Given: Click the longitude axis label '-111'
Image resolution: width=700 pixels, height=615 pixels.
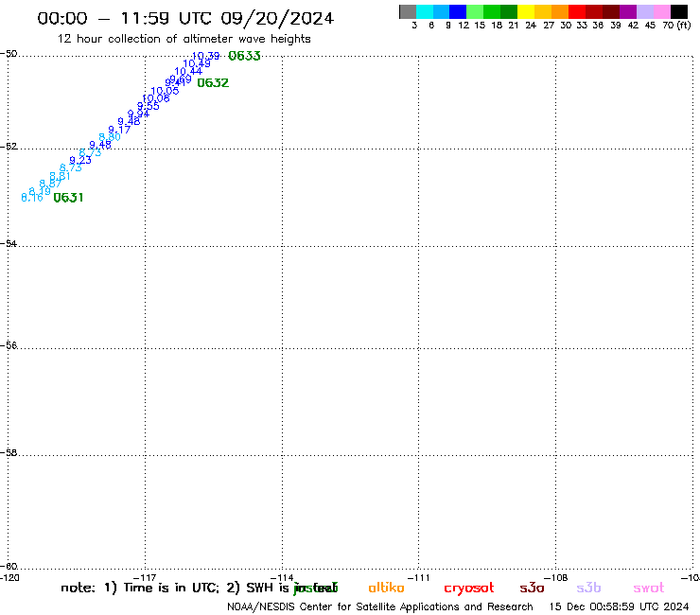Looking at the screenshot, I should click(419, 577).
